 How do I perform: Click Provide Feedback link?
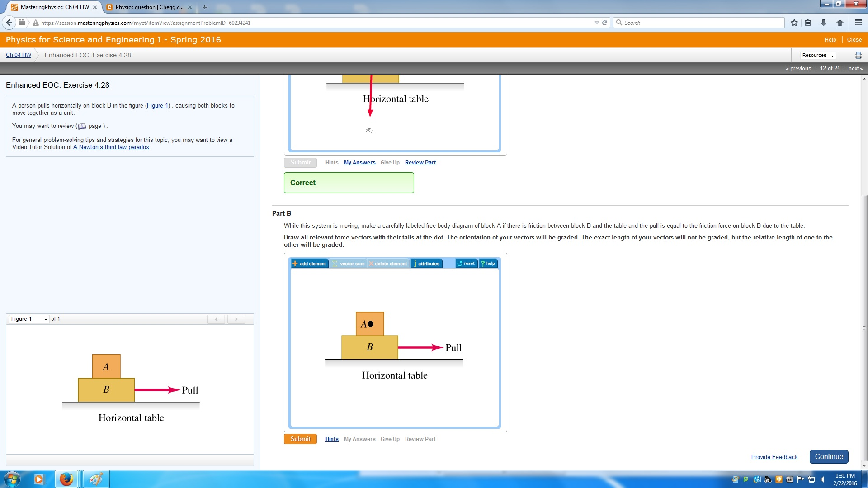tap(774, 457)
